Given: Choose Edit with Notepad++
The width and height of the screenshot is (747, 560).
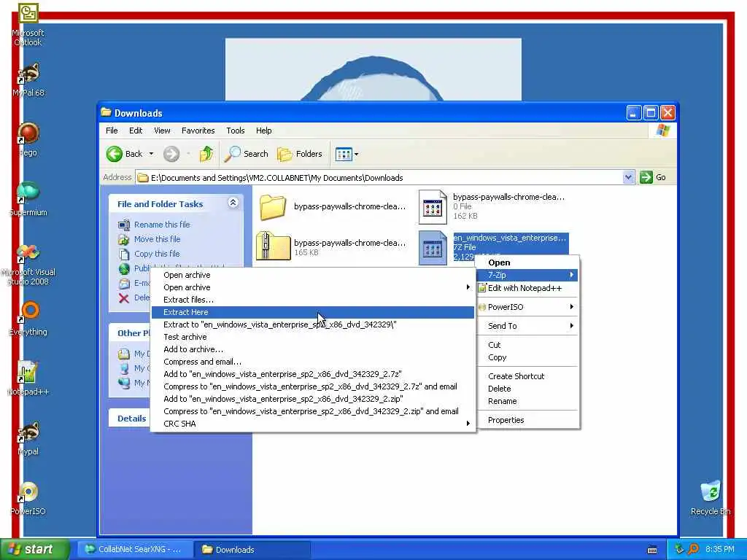Looking at the screenshot, I should [527, 288].
